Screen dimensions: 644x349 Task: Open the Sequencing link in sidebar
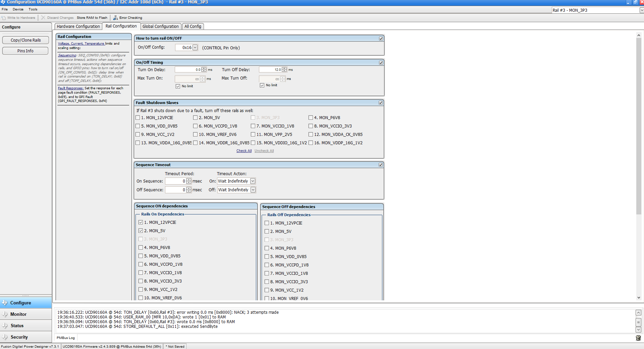point(67,55)
